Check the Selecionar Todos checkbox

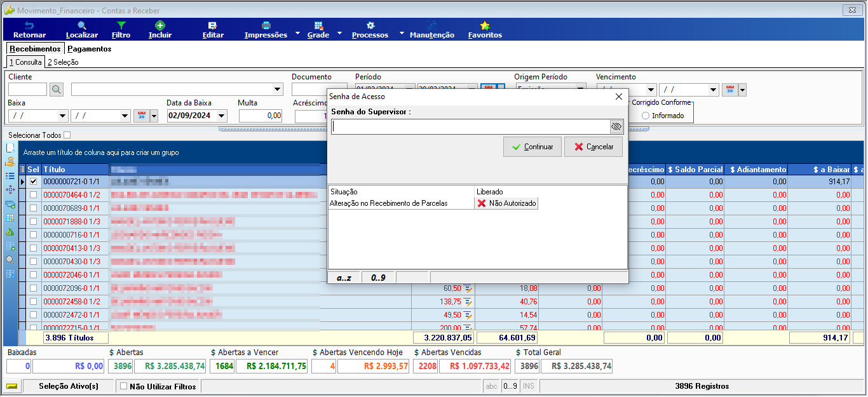(x=67, y=135)
